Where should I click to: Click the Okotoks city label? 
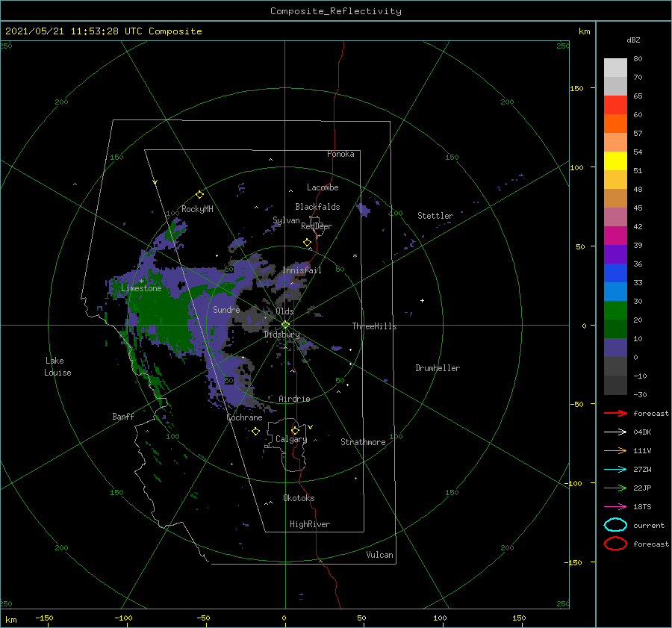(x=299, y=498)
